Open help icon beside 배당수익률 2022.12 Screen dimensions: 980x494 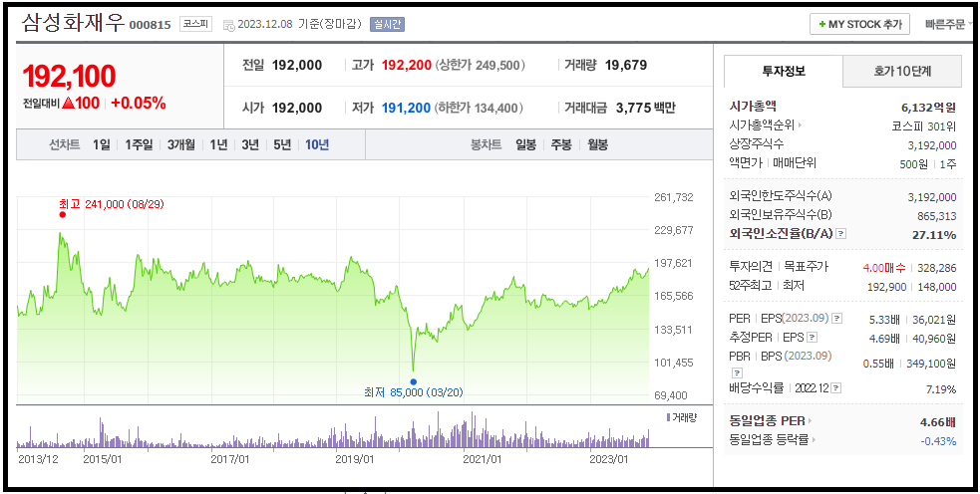(x=836, y=388)
